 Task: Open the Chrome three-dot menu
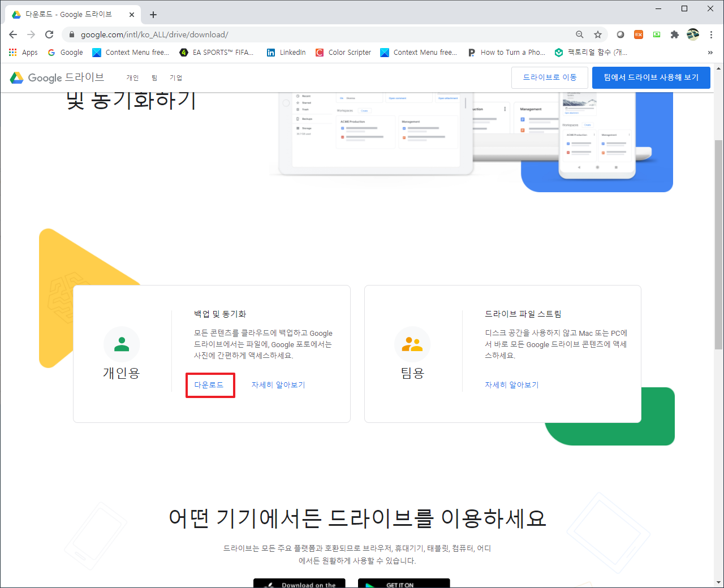(711, 34)
